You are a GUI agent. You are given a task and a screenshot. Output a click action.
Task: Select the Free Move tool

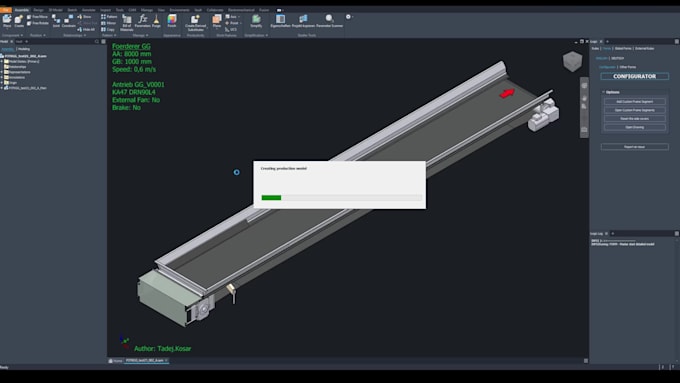(x=37, y=17)
